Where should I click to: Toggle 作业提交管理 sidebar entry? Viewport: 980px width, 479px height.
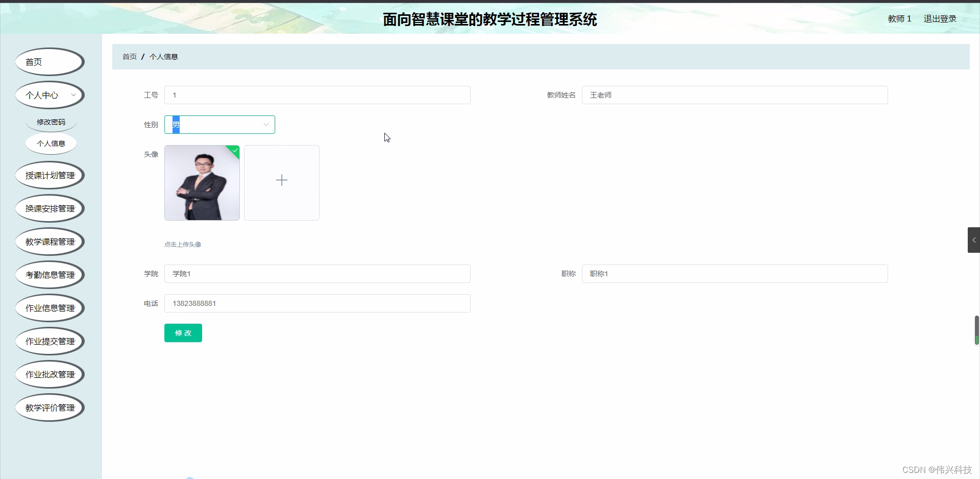[50, 341]
